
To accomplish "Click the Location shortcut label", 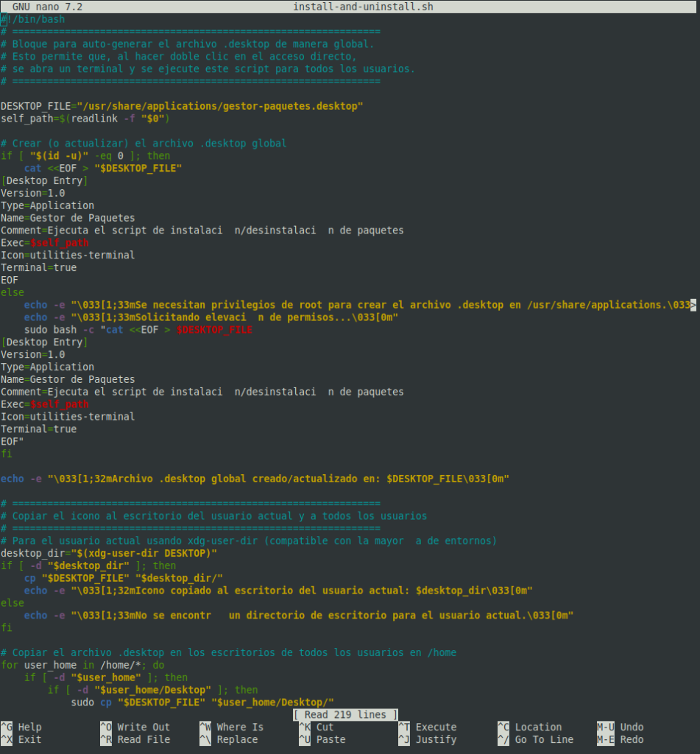I will point(530,727).
